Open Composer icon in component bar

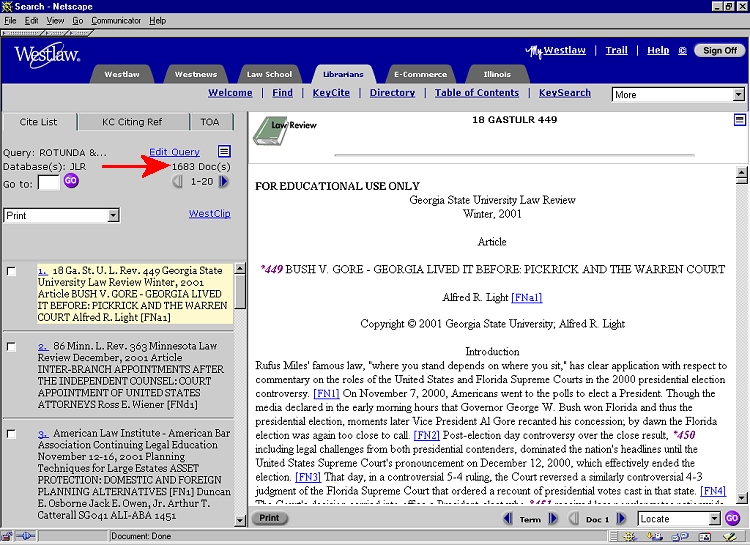(x=729, y=537)
